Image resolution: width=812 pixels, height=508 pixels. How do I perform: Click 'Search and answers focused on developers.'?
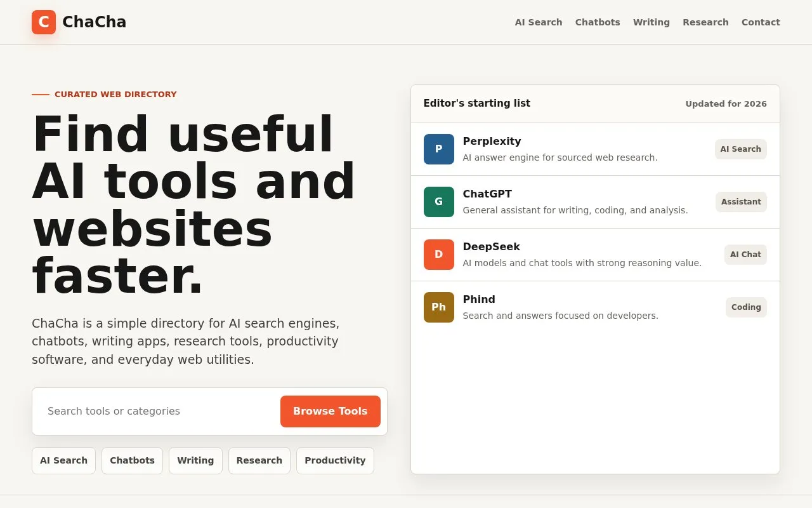(x=561, y=316)
